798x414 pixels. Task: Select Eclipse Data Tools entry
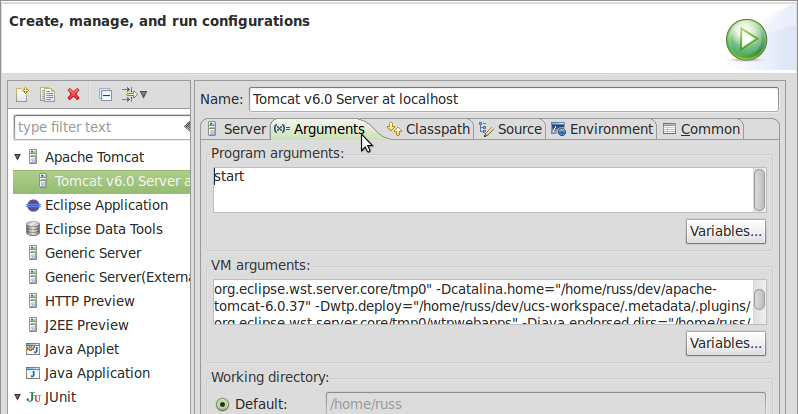tap(104, 229)
